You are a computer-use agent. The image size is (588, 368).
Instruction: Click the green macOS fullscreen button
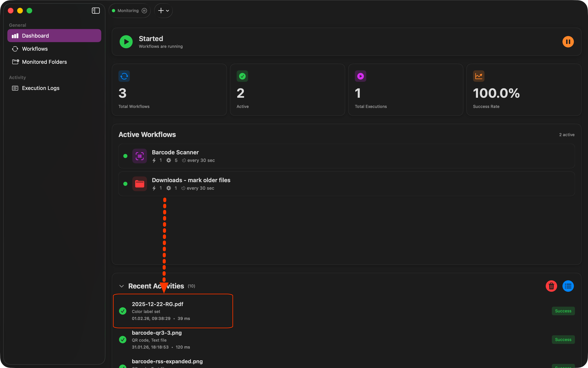coord(29,11)
